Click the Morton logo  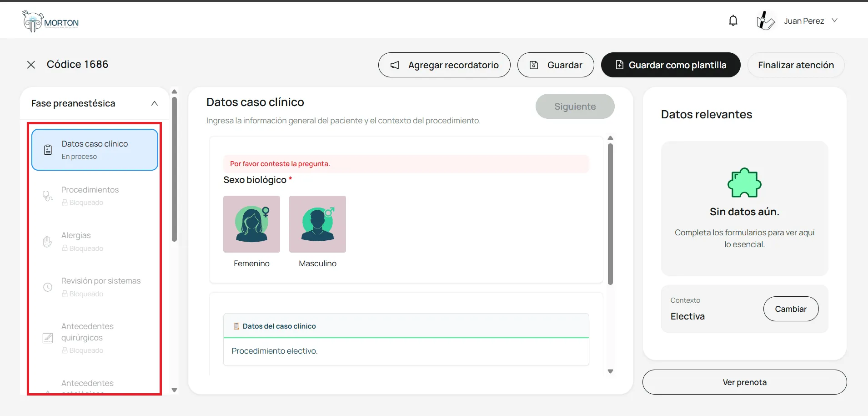click(50, 21)
